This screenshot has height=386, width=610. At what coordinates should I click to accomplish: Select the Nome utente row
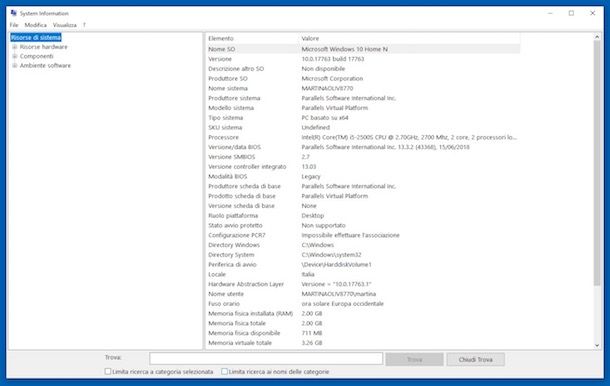click(x=363, y=294)
